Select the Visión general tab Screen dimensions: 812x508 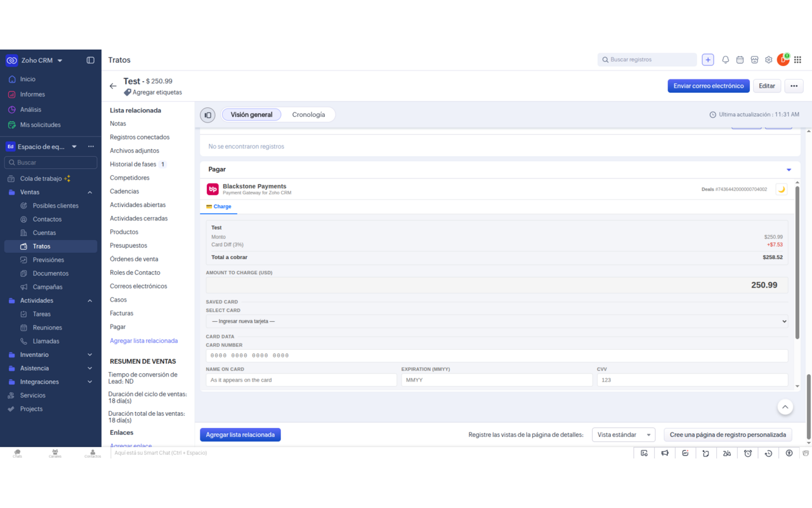[251, 115]
